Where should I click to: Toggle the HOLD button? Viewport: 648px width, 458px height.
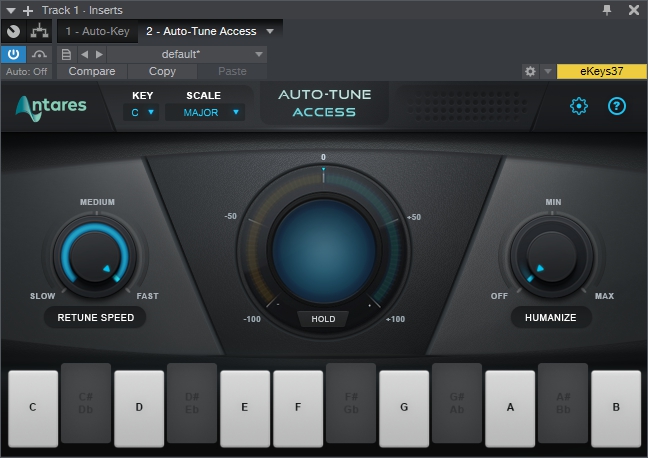(x=322, y=320)
